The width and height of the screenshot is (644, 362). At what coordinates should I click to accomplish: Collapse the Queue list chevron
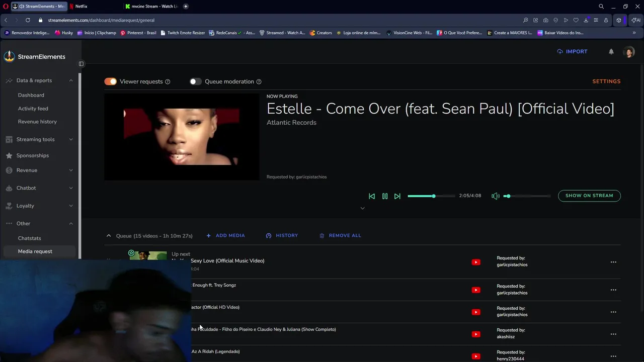coord(109,235)
